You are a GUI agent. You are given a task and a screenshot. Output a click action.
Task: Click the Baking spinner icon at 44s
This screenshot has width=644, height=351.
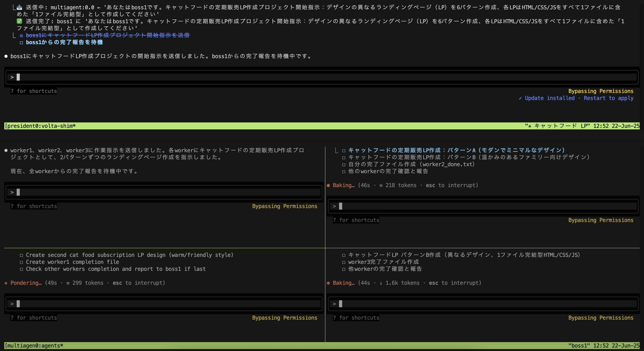tap(328, 283)
